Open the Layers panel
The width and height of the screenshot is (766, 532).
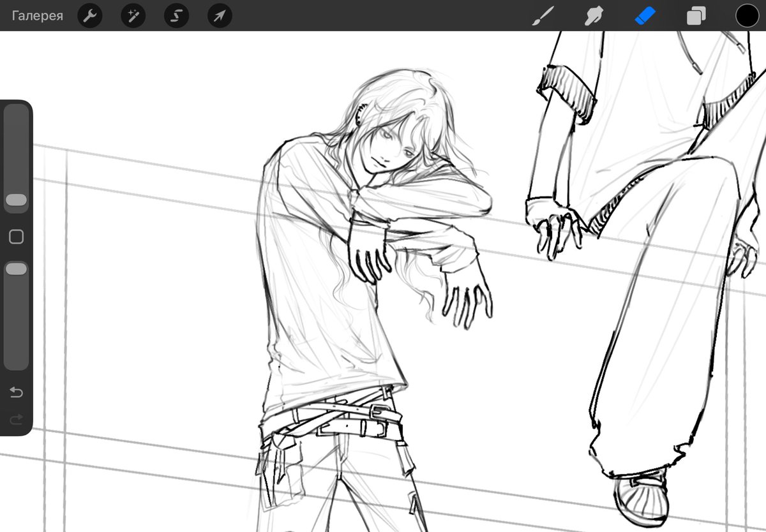(x=696, y=16)
